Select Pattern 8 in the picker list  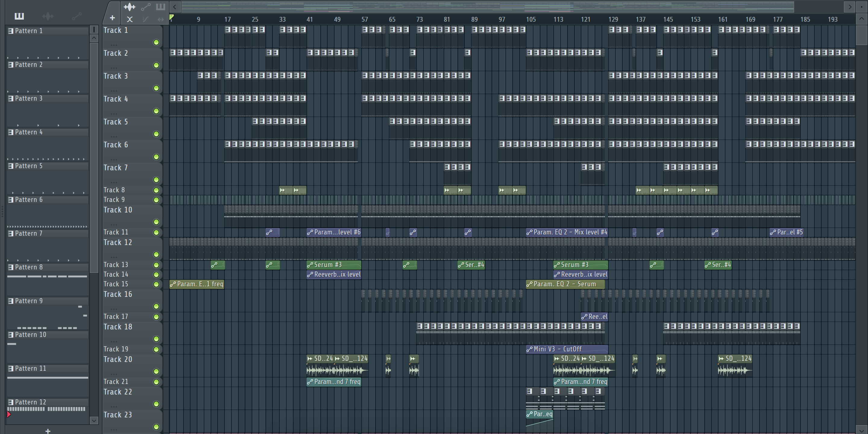(48, 268)
